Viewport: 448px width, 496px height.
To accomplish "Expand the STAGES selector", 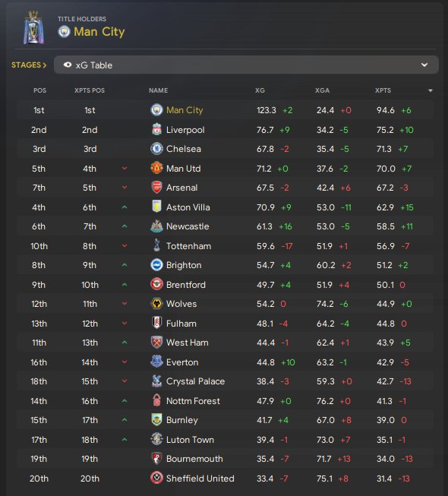I will (29, 65).
